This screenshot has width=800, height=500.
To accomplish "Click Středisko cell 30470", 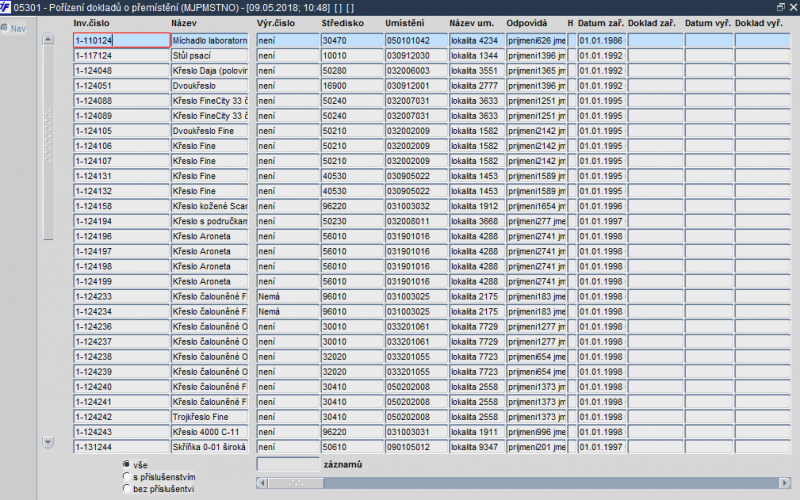I will (x=352, y=40).
